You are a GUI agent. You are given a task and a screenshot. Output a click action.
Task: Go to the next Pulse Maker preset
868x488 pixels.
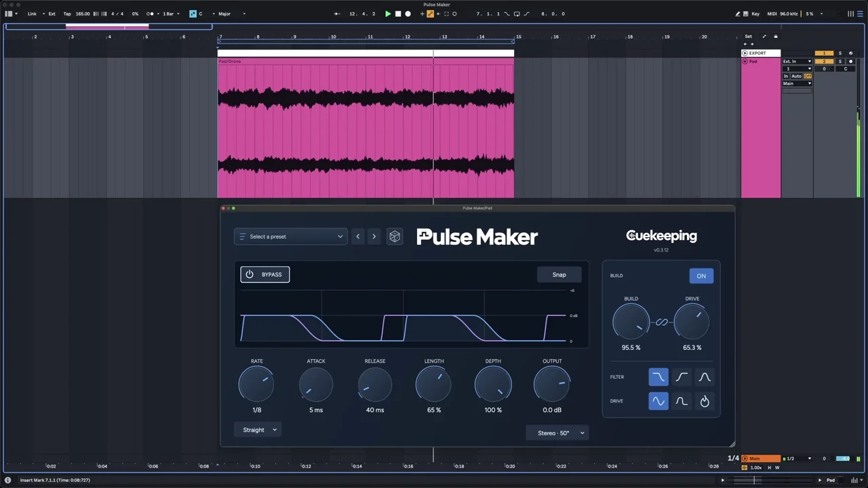point(374,237)
